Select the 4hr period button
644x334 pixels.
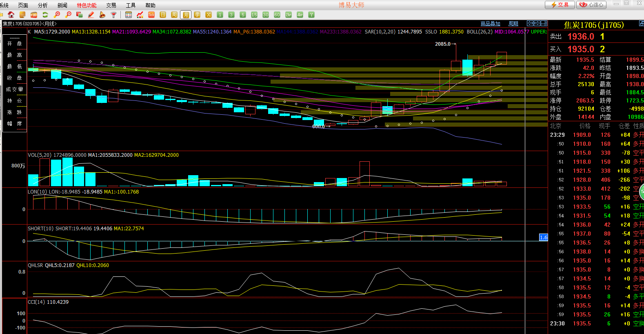tap(300, 15)
